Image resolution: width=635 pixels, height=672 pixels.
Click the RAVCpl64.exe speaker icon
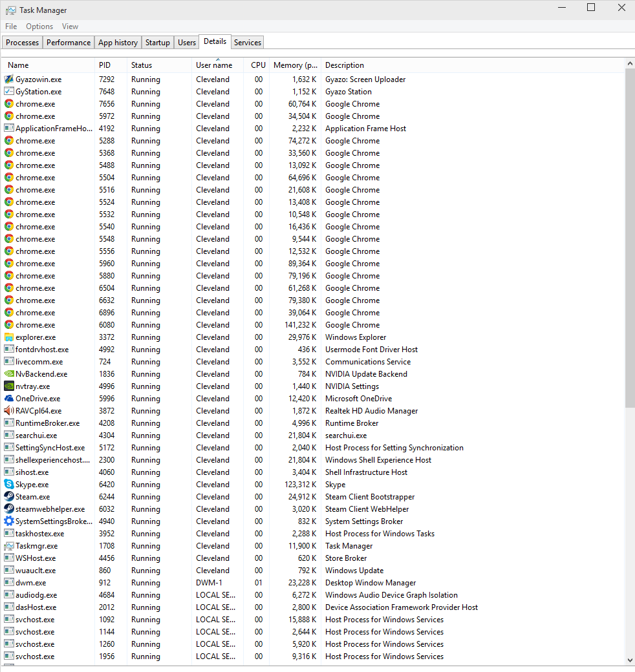click(x=9, y=410)
